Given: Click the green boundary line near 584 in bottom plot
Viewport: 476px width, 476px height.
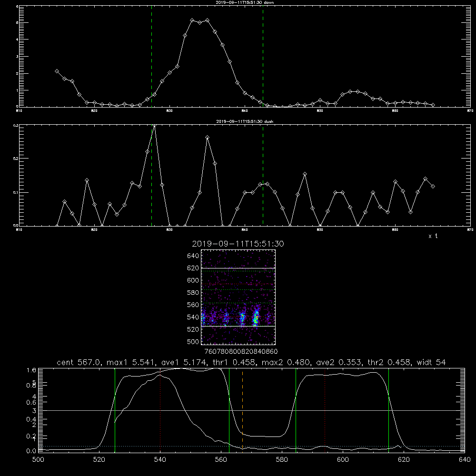Looking at the screenshot, I should click(296, 410).
